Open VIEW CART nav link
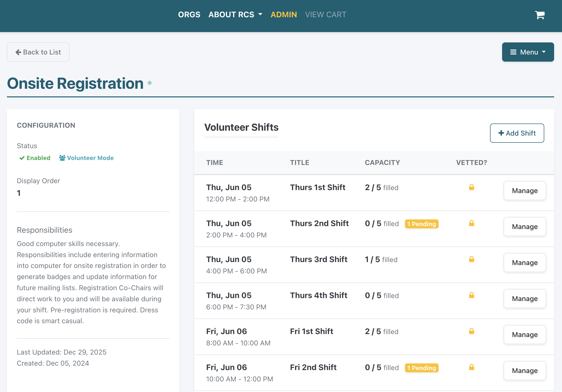The image size is (562, 392). pos(326,15)
